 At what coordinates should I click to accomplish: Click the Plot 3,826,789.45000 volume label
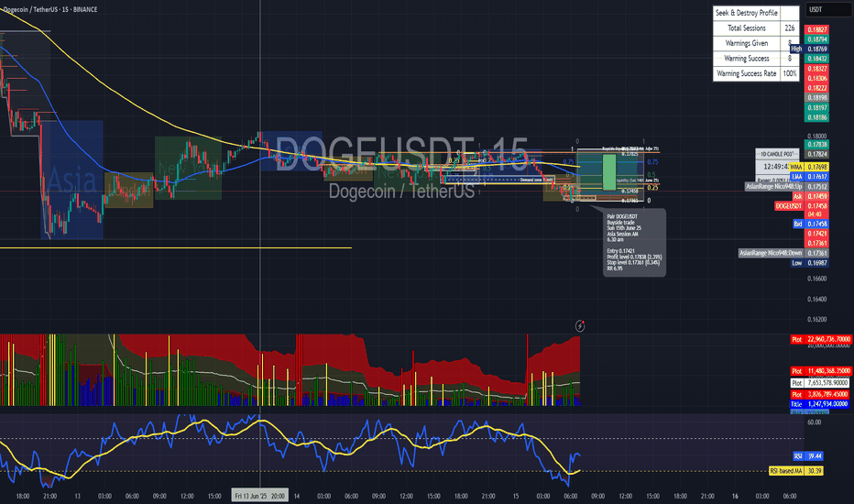820,394
